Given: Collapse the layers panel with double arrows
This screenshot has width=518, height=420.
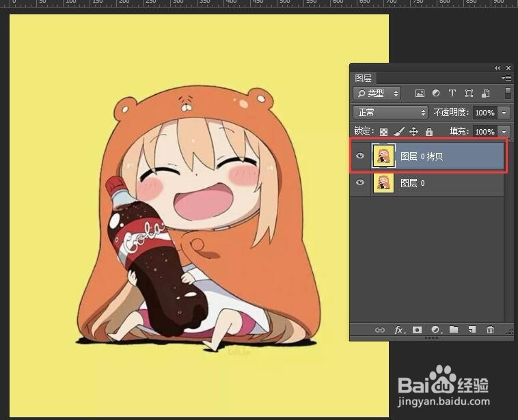Looking at the screenshot, I should coord(497,68).
